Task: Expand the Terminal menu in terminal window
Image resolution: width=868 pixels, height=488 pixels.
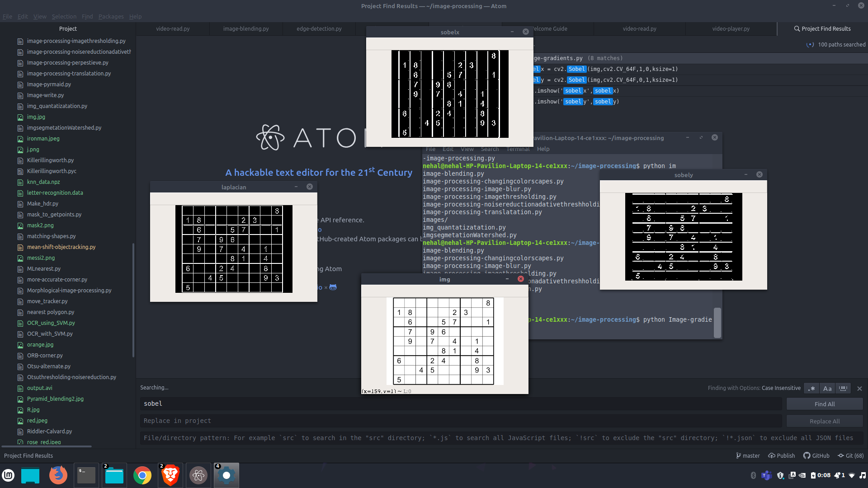Action: 518,149
